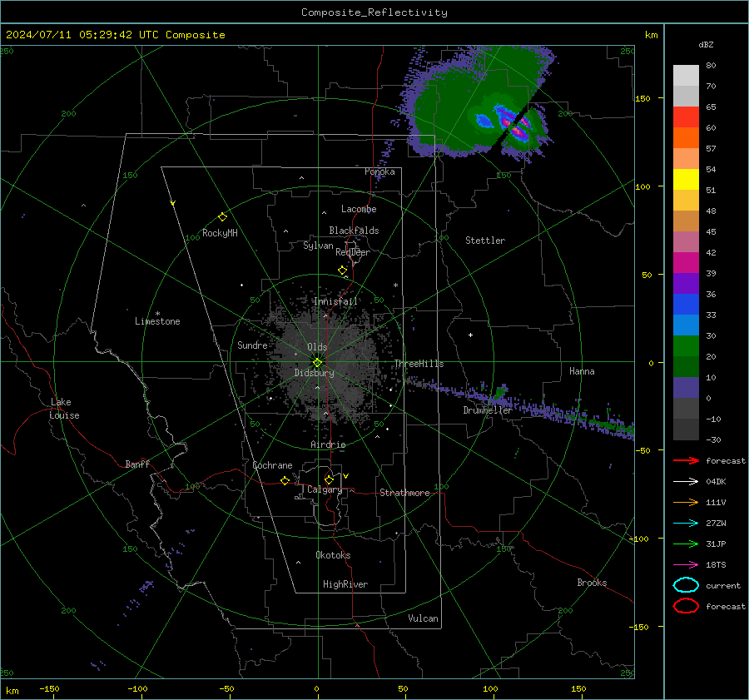Screen dimensions: 749x700
Task: Click the Brooks label on the map
Action: click(592, 583)
